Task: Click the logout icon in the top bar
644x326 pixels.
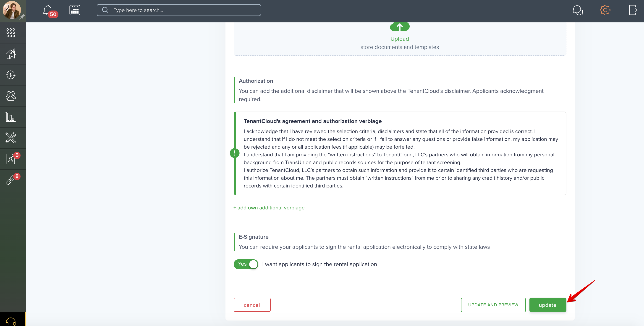Action: coord(633,10)
